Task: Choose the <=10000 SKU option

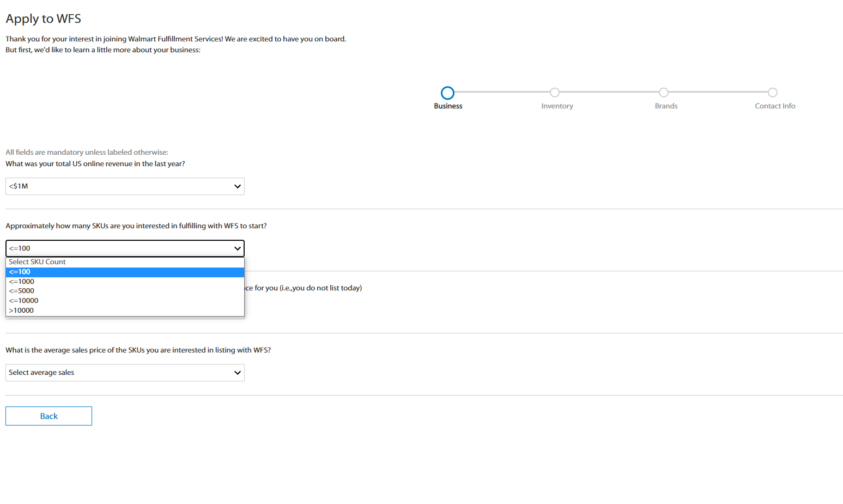Action: pyautogui.click(x=125, y=301)
